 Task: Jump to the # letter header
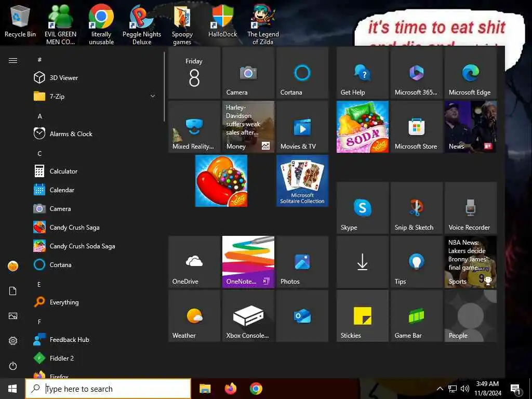[x=39, y=60]
